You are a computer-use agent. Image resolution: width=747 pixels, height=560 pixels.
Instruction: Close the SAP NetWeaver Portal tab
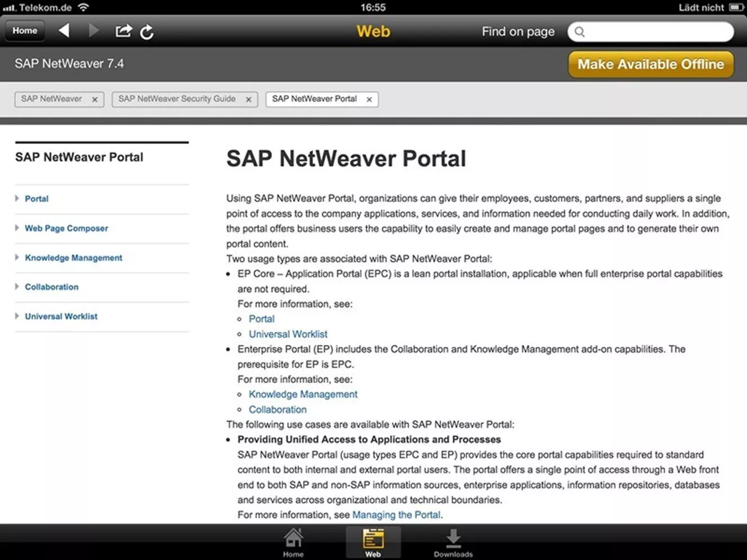click(369, 100)
